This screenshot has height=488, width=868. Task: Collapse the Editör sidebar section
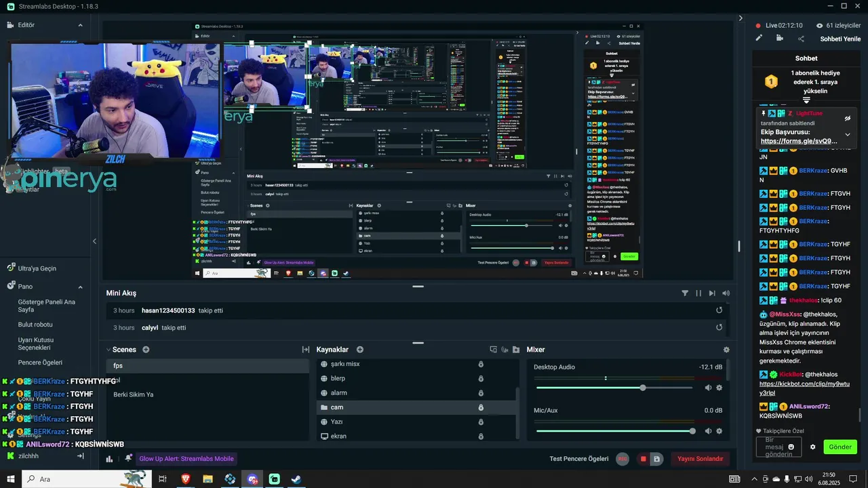tap(80, 25)
